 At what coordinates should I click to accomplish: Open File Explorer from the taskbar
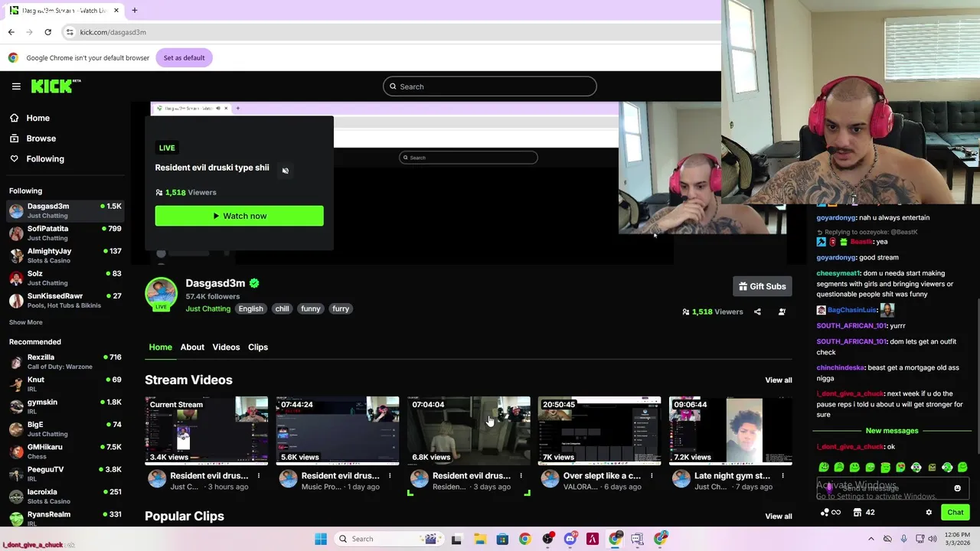tap(479, 539)
